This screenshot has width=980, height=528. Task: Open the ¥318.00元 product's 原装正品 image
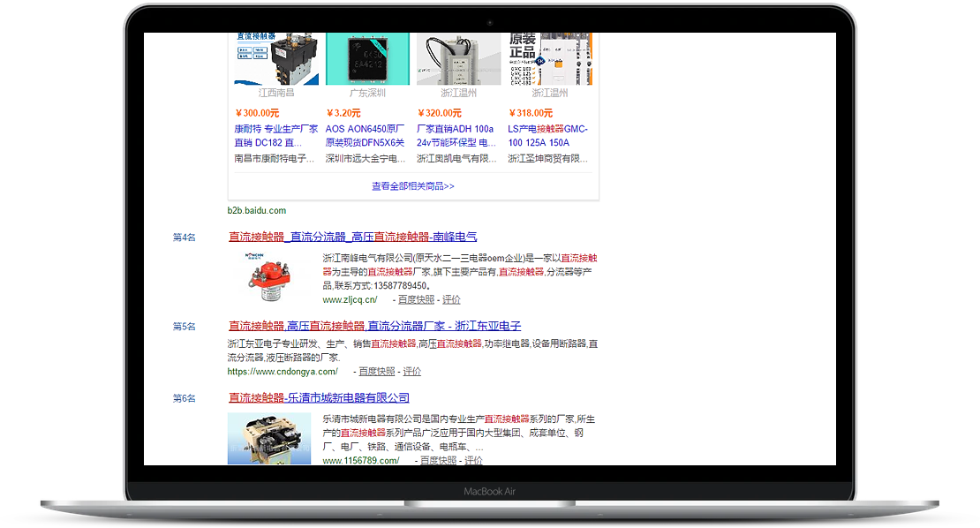tap(550, 59)
